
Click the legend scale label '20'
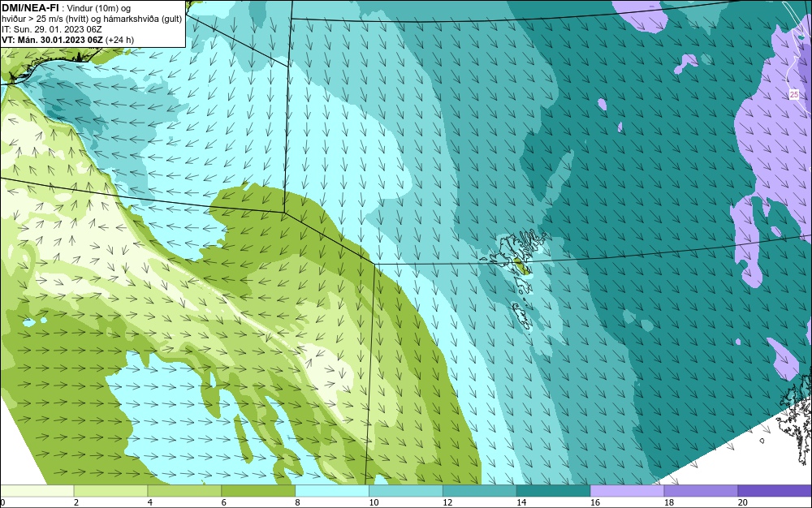[743, 502]
